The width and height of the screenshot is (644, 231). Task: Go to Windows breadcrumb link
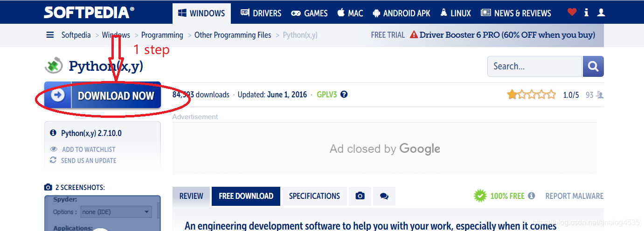click(116, 35)
